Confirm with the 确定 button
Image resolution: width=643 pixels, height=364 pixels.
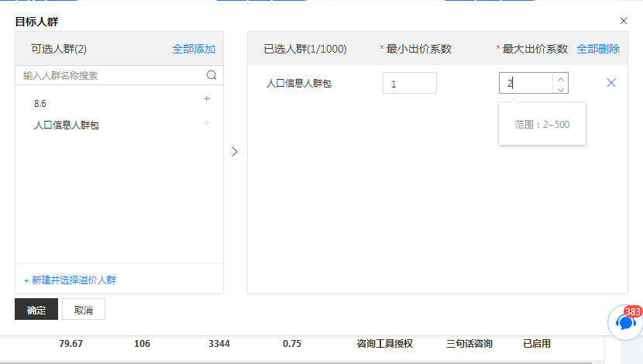point(36,309)
